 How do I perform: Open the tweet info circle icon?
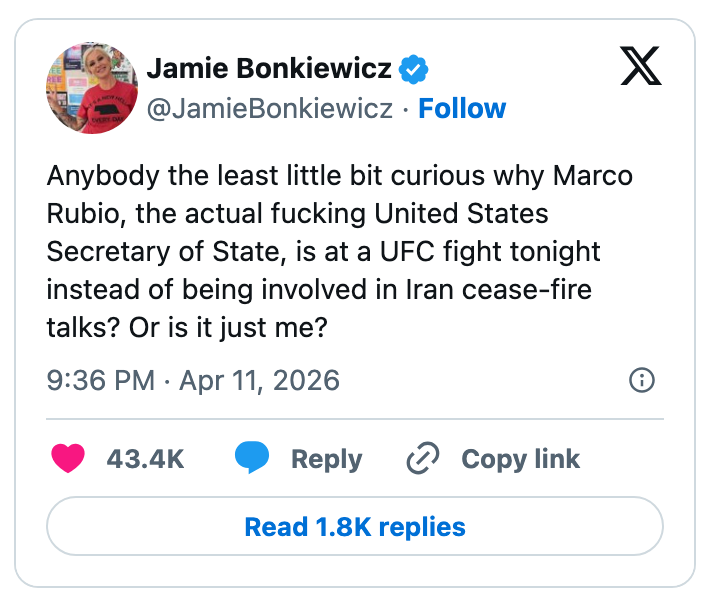(x=641, y=380)
